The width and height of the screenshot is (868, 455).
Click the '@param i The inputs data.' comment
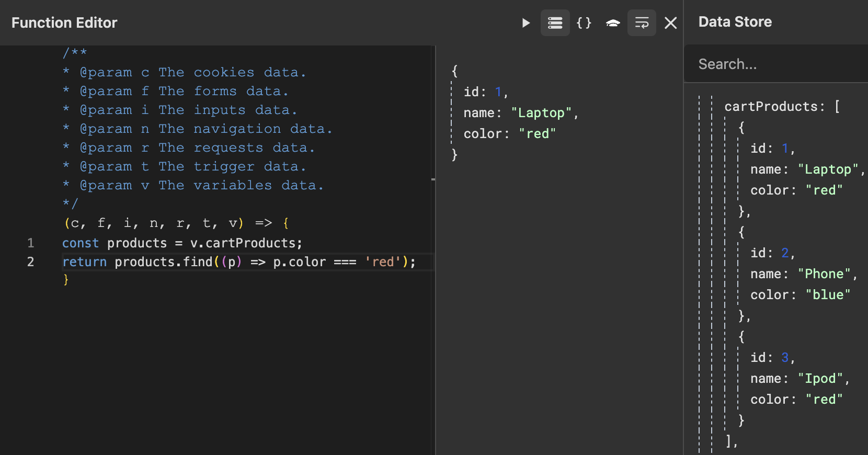(180, 110)
